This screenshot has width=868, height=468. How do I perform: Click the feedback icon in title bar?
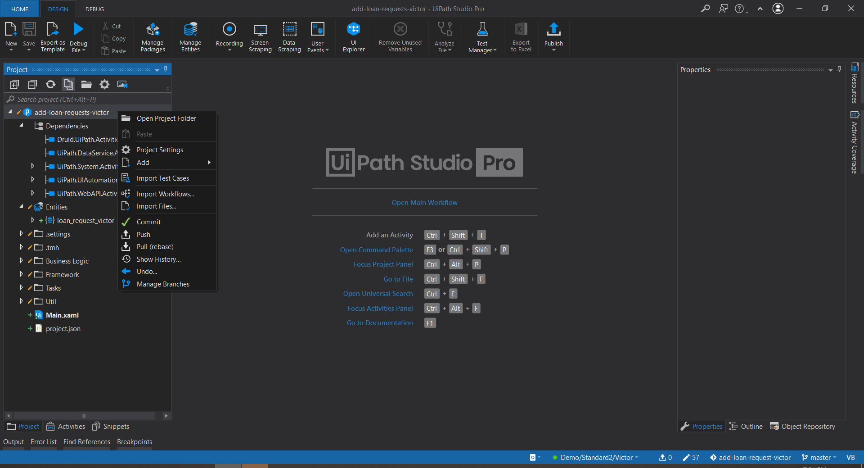coord(723,9)
